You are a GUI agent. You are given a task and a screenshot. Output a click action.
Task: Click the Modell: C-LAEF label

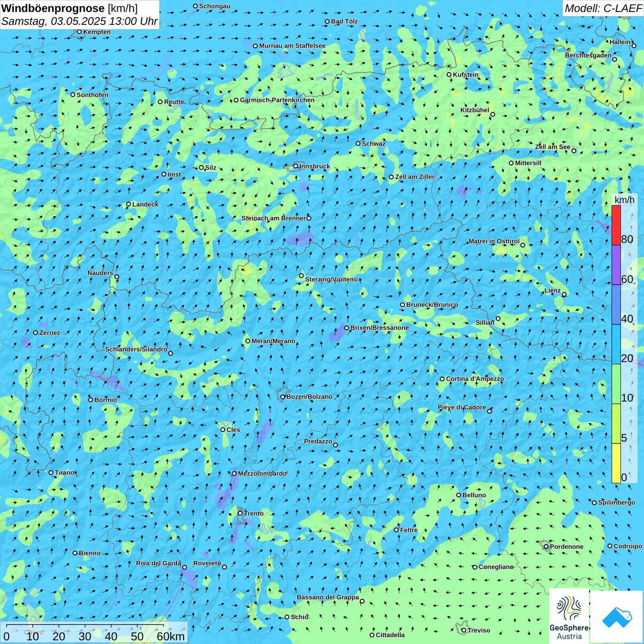coord(603,8)
